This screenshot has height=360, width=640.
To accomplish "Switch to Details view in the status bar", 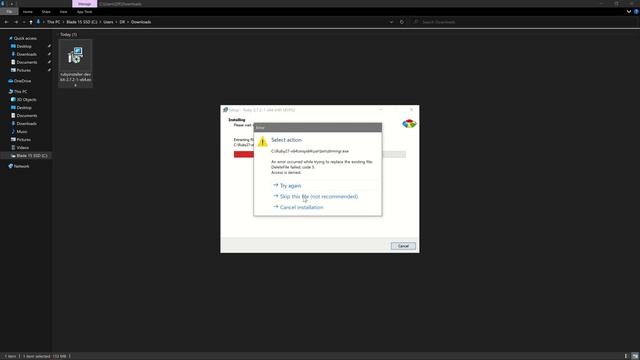I will click(625, 356).
